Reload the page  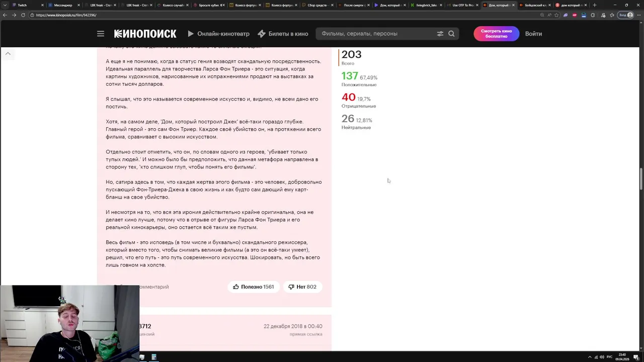click(x=24, y=15)
